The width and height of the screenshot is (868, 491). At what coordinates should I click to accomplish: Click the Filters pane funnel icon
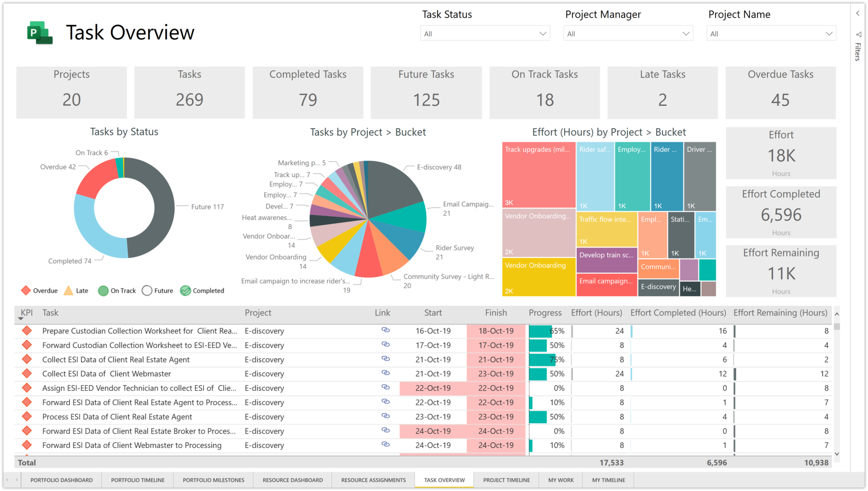click(x=858, y=35)
